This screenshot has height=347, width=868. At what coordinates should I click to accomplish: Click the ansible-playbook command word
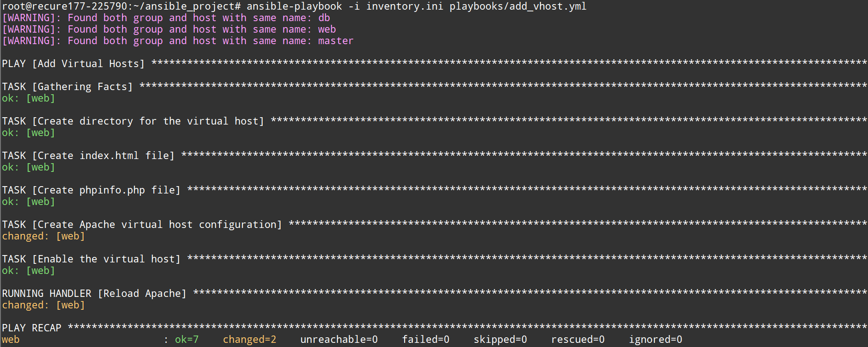294,6
